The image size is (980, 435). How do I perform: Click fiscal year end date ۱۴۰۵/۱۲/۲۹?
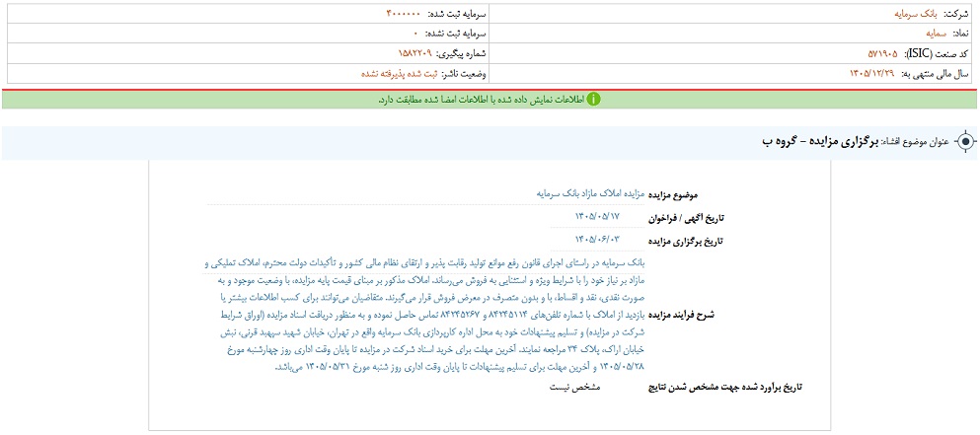[873, 74]
